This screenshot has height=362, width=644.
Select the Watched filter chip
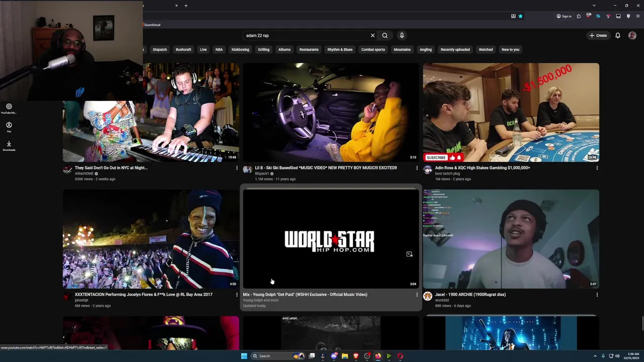(486, 49)
